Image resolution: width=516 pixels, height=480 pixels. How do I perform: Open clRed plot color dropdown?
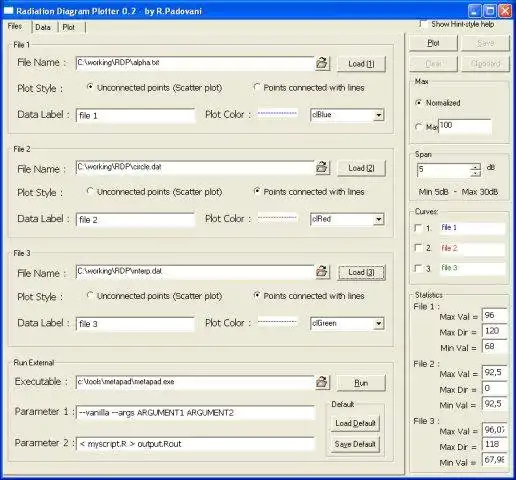click(378, 219)
